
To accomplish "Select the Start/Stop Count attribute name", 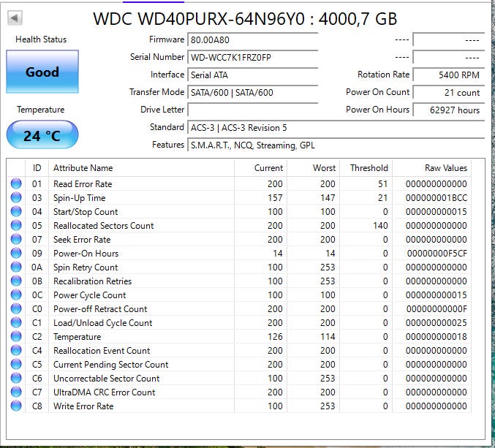I will (86, 212).
